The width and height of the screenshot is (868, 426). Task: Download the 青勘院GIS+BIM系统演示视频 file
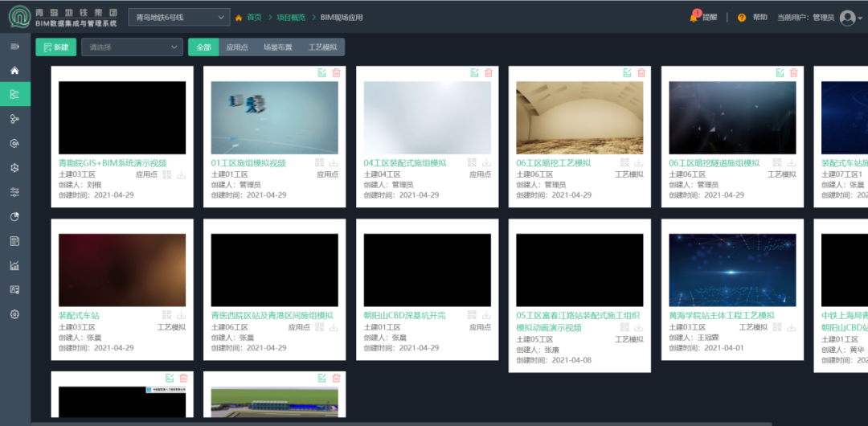click(x=181, y=174)
